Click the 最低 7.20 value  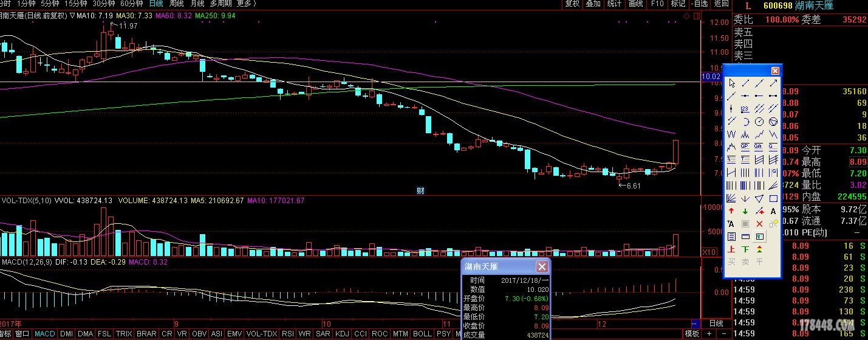(857, 173)
